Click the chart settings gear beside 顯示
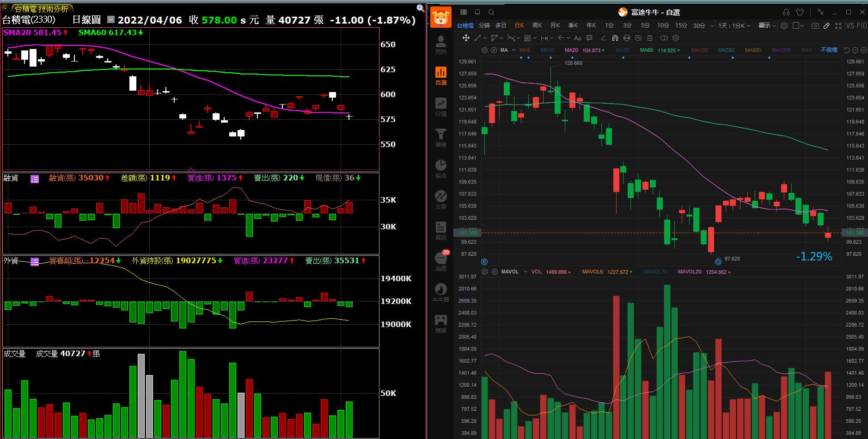The image size is (868, 439). tap(784, 25)
